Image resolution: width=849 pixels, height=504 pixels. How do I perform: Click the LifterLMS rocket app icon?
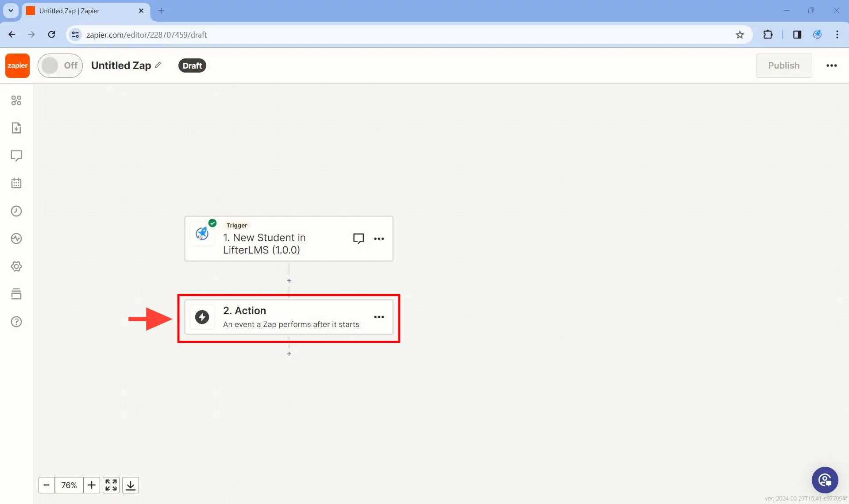[x=202, y=233]
